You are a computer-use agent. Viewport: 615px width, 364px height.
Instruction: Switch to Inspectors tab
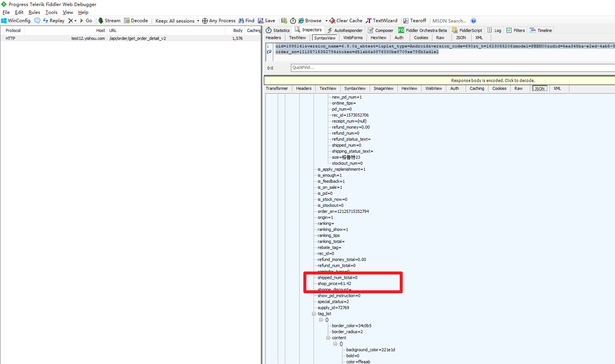coord(308,30)
